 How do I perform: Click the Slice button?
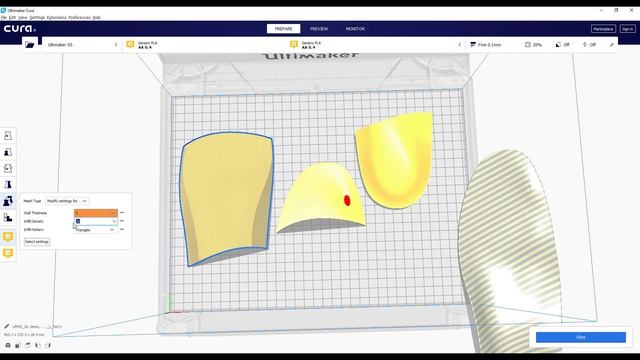pos(580,337)
